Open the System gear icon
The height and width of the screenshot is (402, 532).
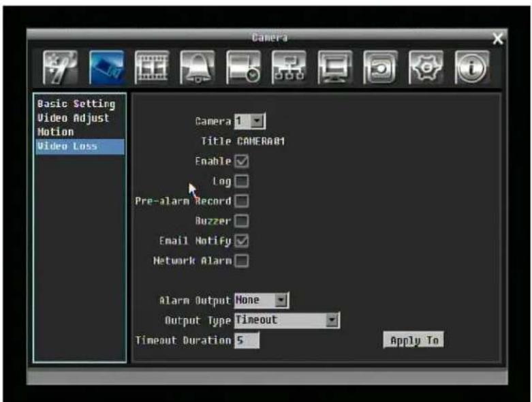tap(426, 67)
